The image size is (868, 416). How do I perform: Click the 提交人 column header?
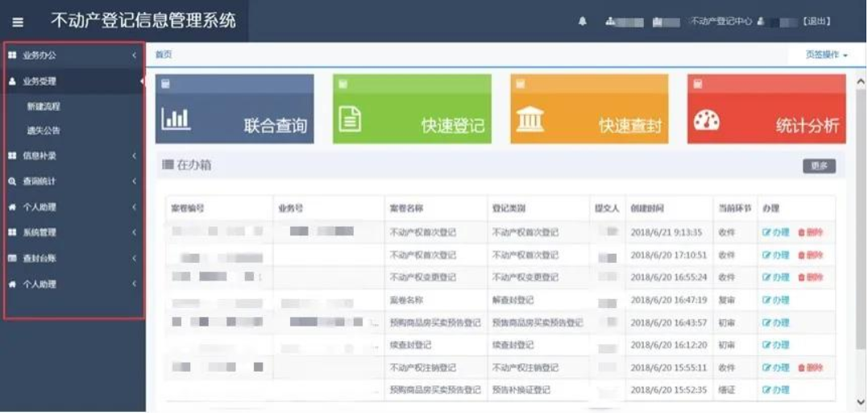click(607, 209)
